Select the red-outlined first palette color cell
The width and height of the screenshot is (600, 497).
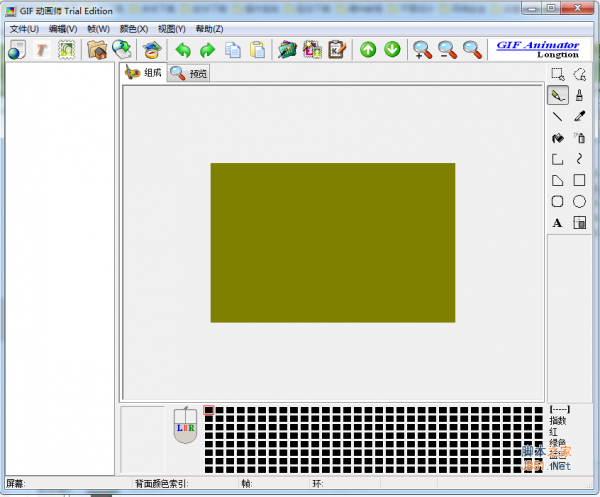[209, 411]
